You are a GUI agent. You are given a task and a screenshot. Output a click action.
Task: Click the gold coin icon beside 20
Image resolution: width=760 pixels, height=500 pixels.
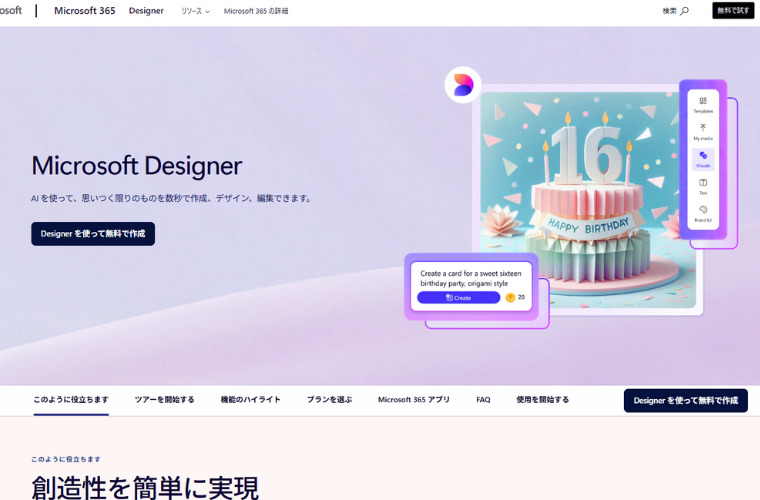pos(510,297)
